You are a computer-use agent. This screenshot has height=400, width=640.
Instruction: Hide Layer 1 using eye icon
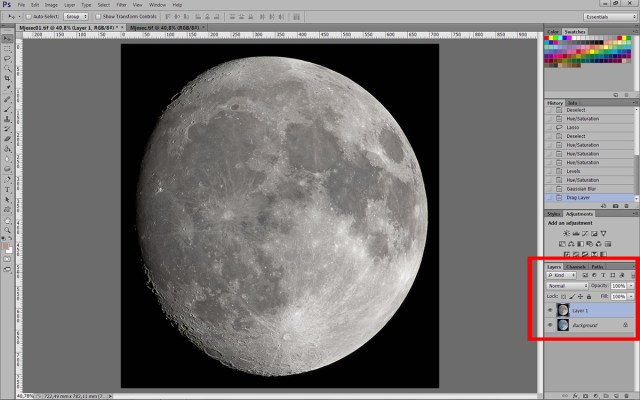(x=550, y=311)
